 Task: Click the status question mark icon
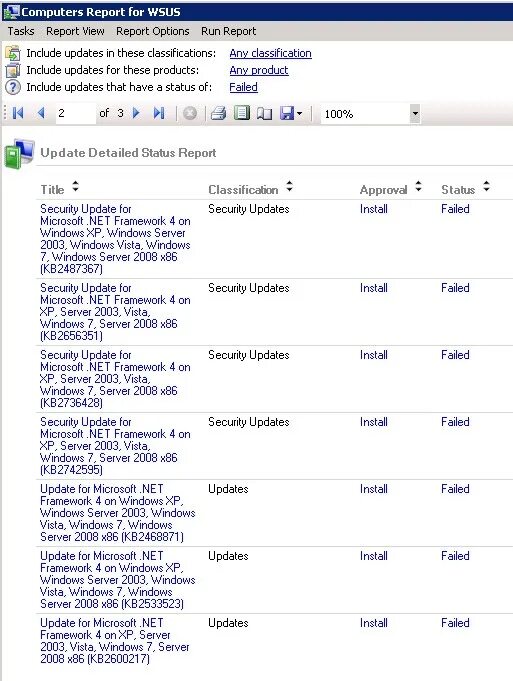[x=13, y=87]
